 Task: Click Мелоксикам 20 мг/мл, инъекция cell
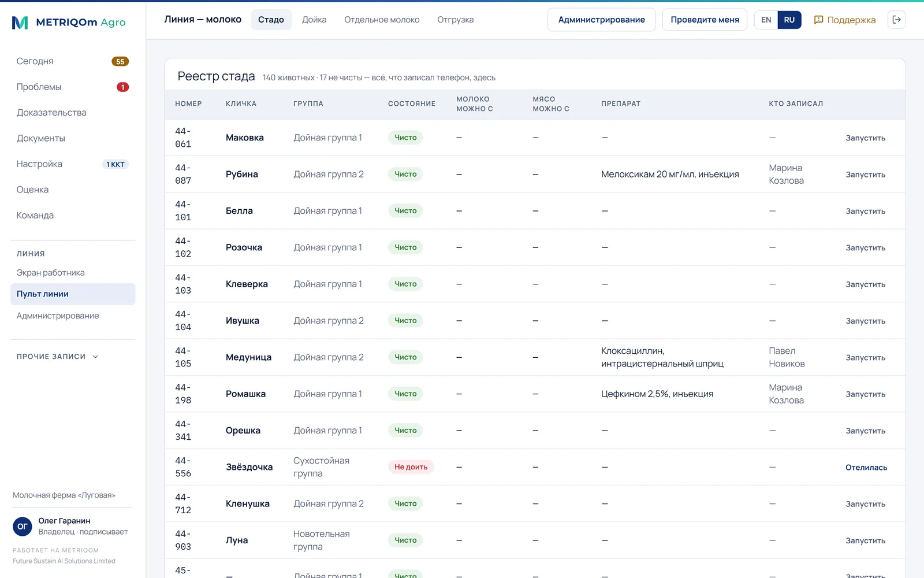tap(670, 175)
